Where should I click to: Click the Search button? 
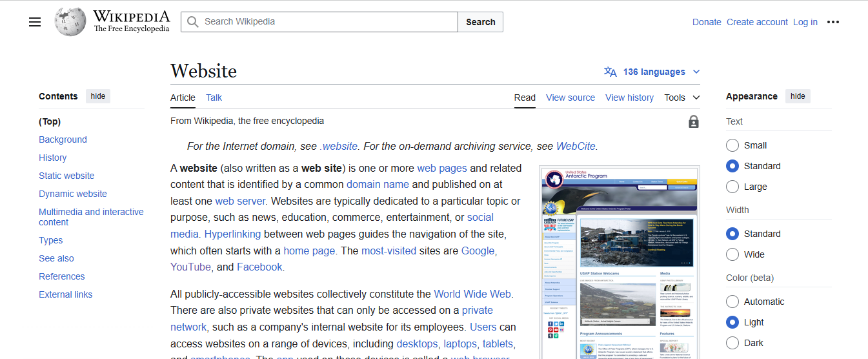[481, 22]
